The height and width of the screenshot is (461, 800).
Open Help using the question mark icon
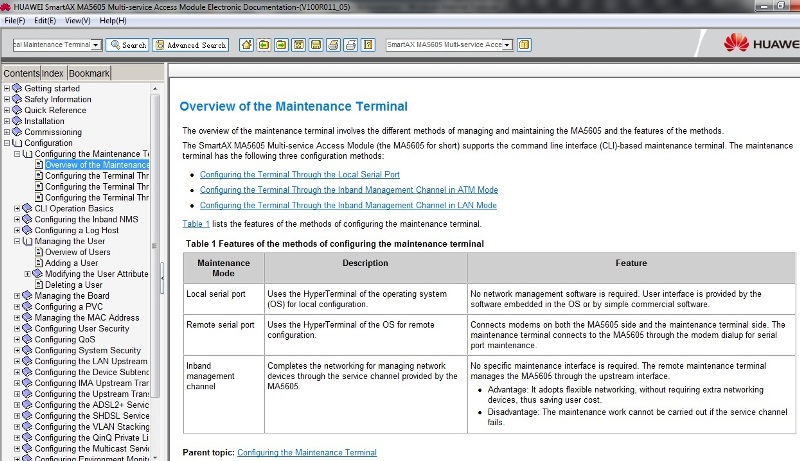tap(368, 45)
